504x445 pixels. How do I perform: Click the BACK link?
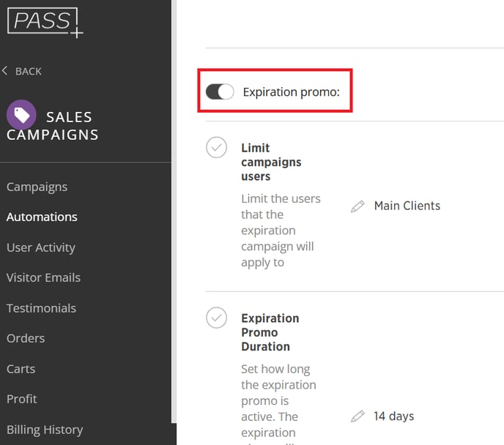tap(29, 71)
